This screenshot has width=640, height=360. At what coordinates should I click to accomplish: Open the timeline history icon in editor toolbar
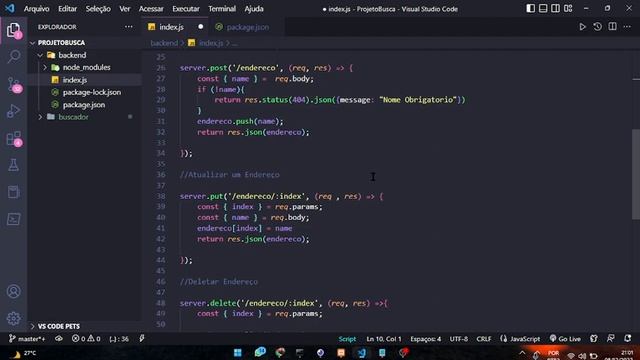pyautogui.click(x=598, y=27)
